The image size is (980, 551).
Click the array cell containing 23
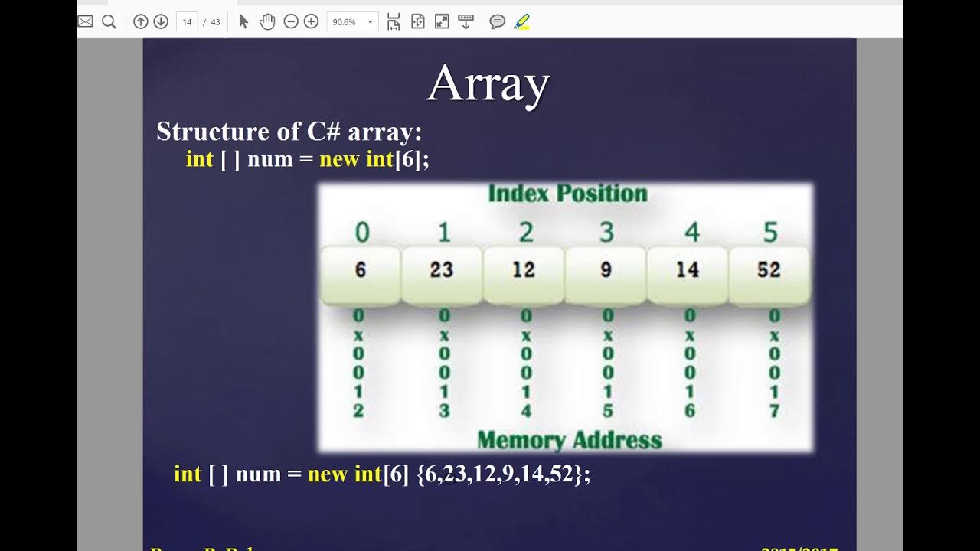coord(442,272)
